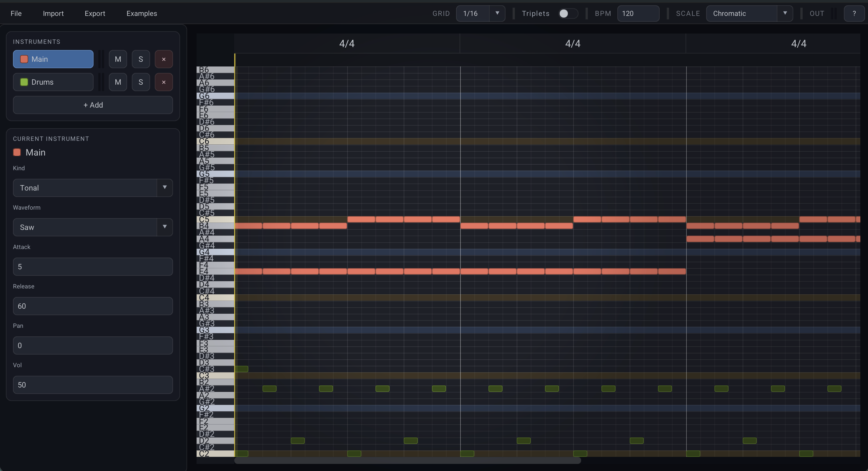Viewport: 868px width, 471px height.
Task: Select the first green C2 drum note
Action: pyautogui.click(x=242, y=454)
